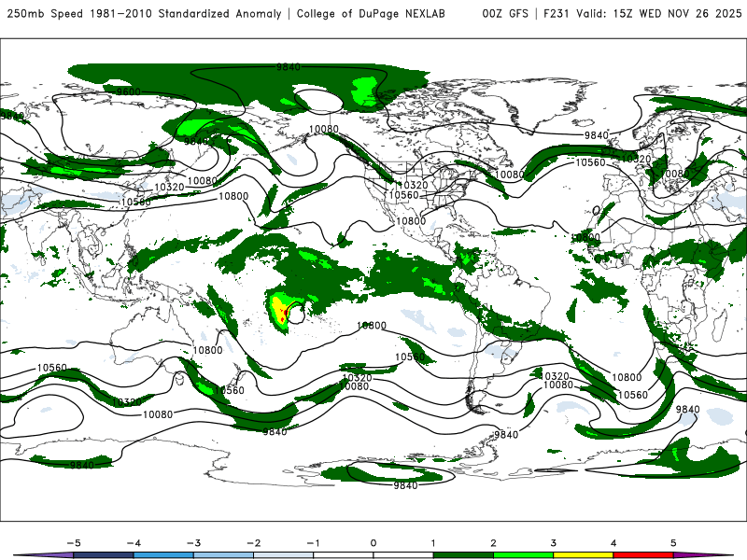Click the '10800' contour label over West Africa
This screenshot has height=560, width=747.
pos(585,237)
